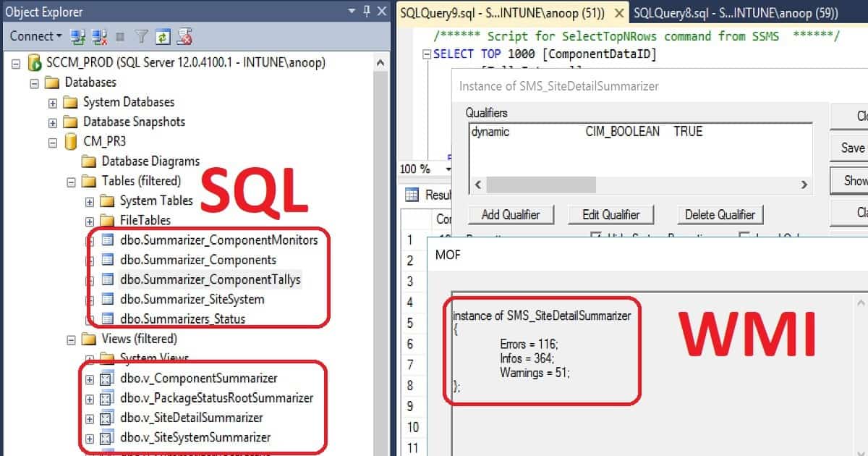Click view icon of dbo.v_SiteDetailSummarizer

coord(108,418)
